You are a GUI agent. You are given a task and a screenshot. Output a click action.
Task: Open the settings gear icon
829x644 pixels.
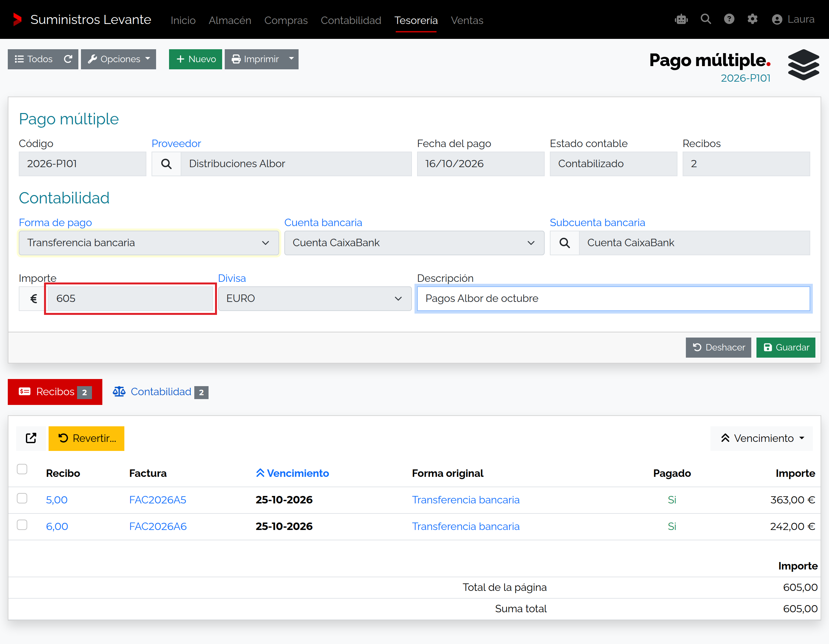pyautogui.click(x=752, y=19)
